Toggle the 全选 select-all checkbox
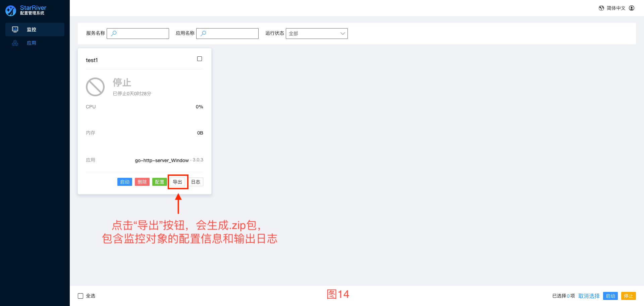 coord(80,296)
